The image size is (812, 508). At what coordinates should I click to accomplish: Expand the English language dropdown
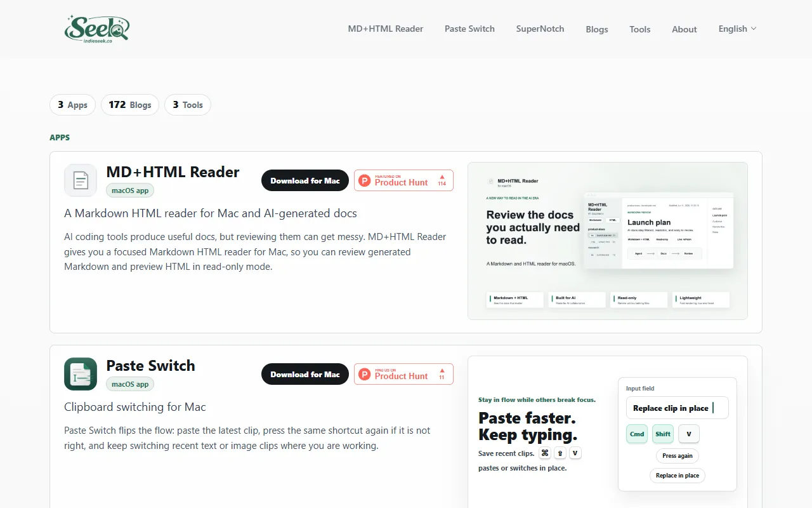point(738,29)
